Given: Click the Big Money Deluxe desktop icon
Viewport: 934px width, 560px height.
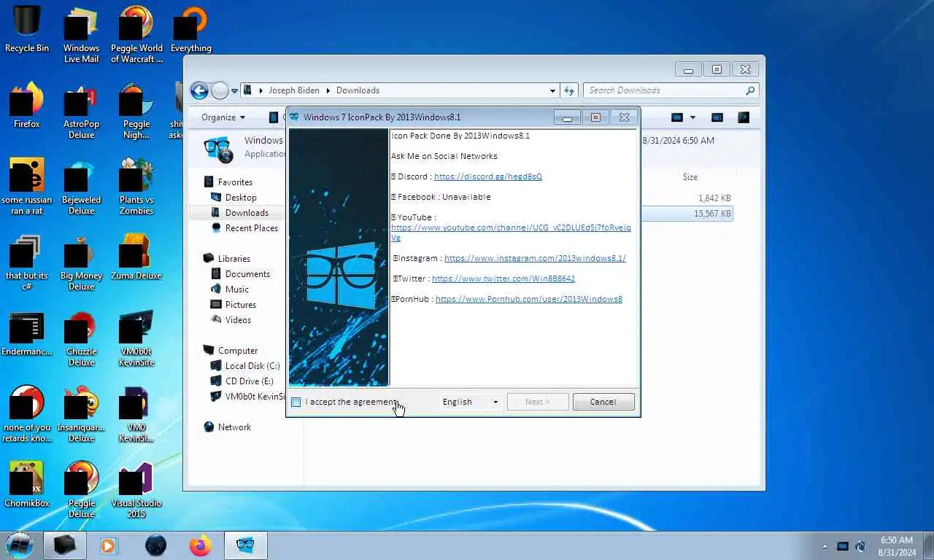Looking at the screenshot, I should 81,262.
